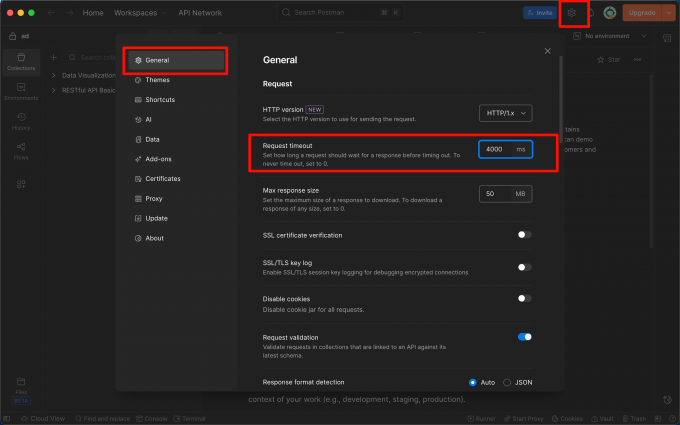Click the Max response size input field
The width and height of the screenshot is (680, 425).
[x=506, y=194]
